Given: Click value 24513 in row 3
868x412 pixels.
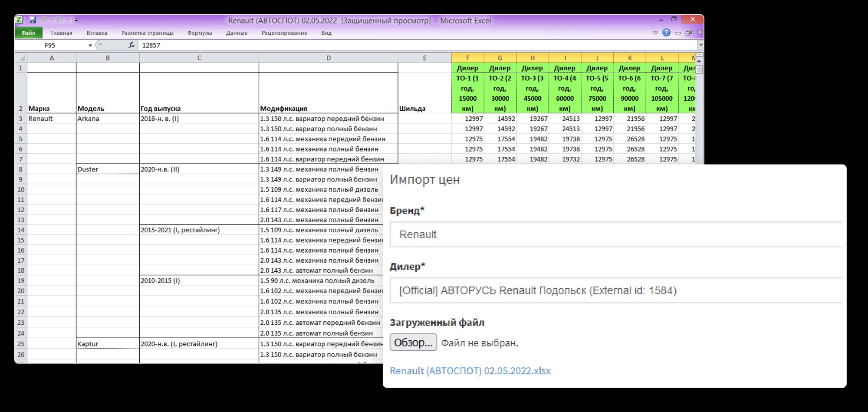Looking at the screenshot, I should click(565, 119).
